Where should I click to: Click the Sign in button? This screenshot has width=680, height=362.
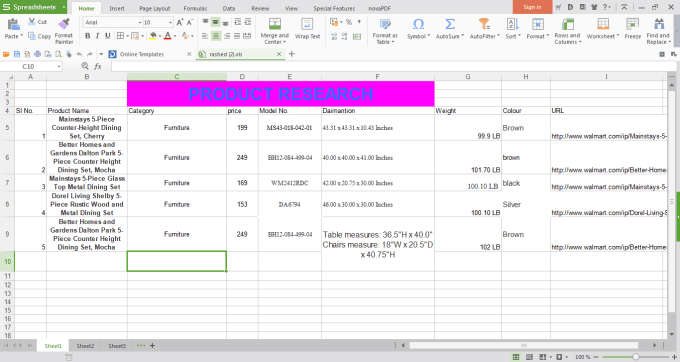532,7
